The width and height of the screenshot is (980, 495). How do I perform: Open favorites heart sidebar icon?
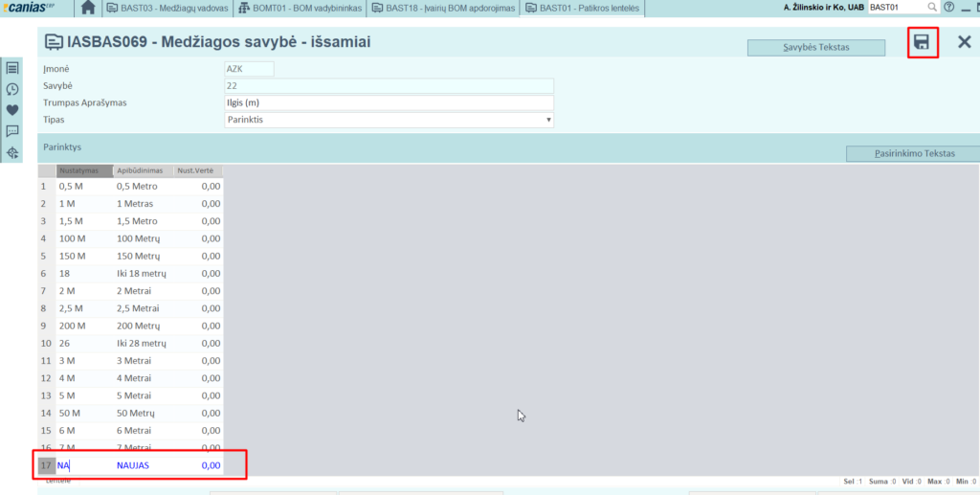click(12, 110)
